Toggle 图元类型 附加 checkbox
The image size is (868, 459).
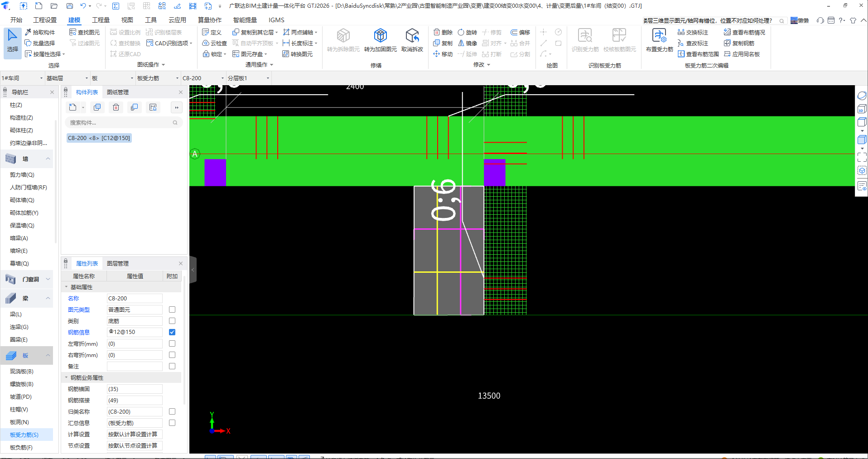coord(172,309)
